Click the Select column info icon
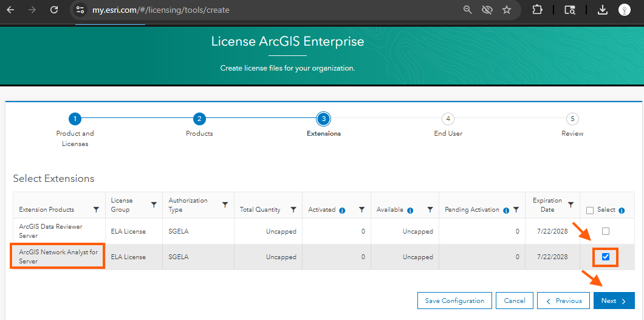Image resolution: width=644 pixels, height=320 pixels. coord(622,210)
